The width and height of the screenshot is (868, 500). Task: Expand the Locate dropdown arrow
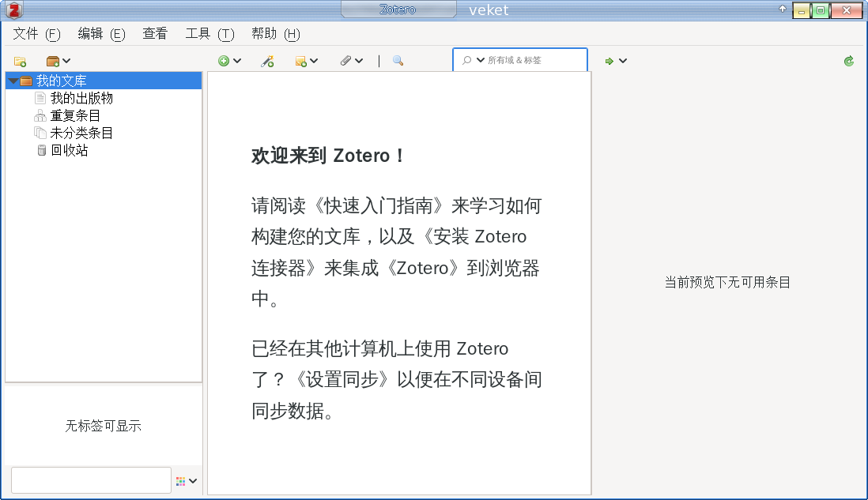(x=623, y=61)
